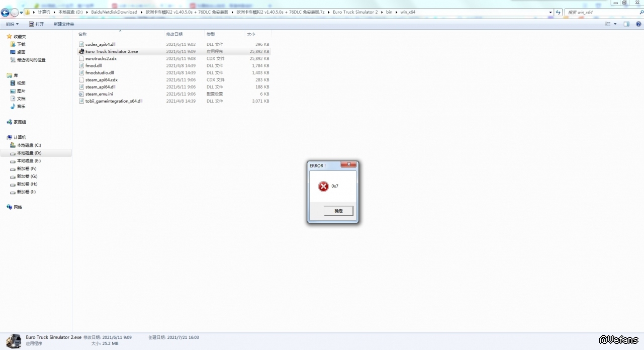Select codex_api64.dll file icon
This screenshot has height=350, width=644.
click(x=81, y=44)
